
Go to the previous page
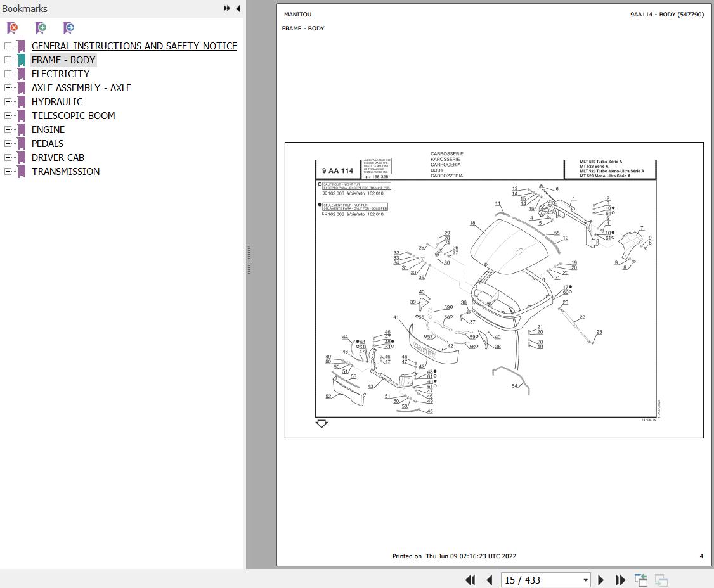489,580
